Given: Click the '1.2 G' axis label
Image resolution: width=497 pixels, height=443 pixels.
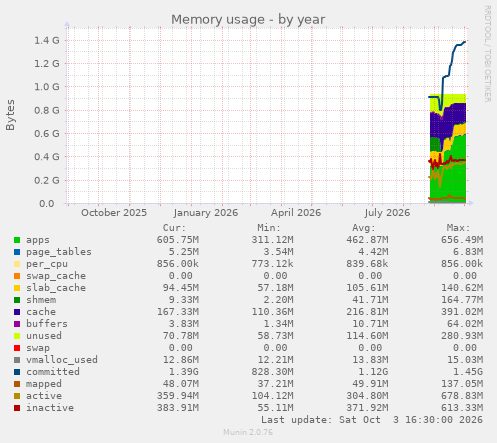Looking at the screenshot, I should click(47, 63).
